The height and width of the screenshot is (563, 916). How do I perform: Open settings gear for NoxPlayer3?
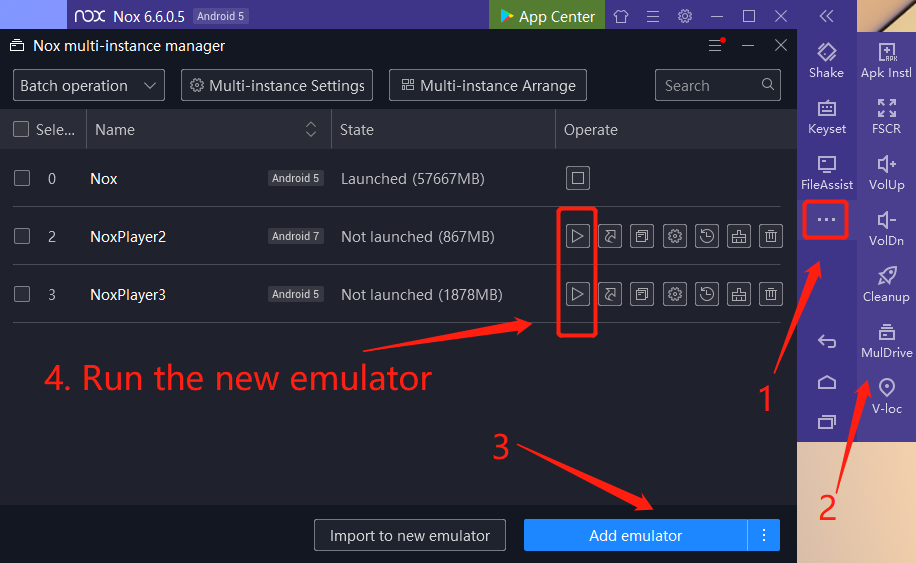tap(675, 294)
